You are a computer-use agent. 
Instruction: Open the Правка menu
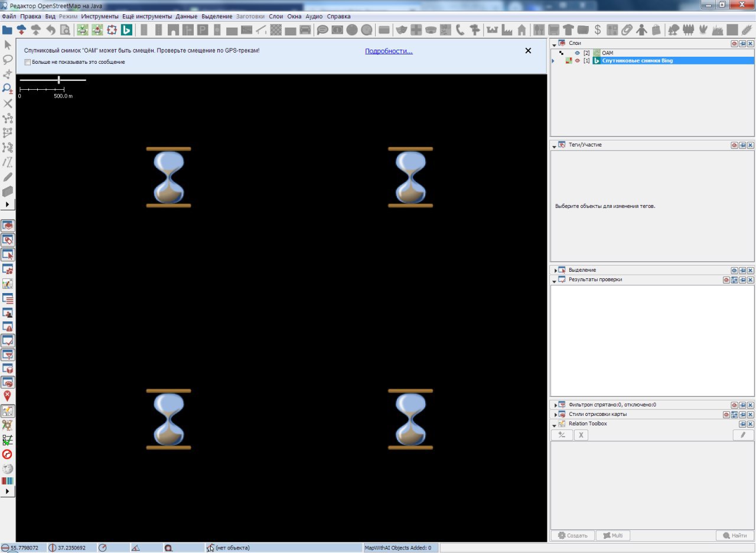[31, 17]
